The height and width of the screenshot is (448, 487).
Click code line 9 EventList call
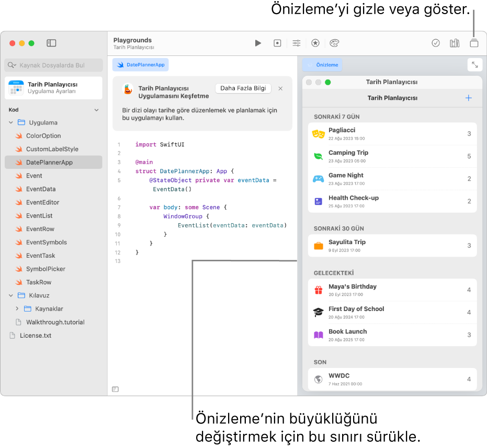point(232,225)
